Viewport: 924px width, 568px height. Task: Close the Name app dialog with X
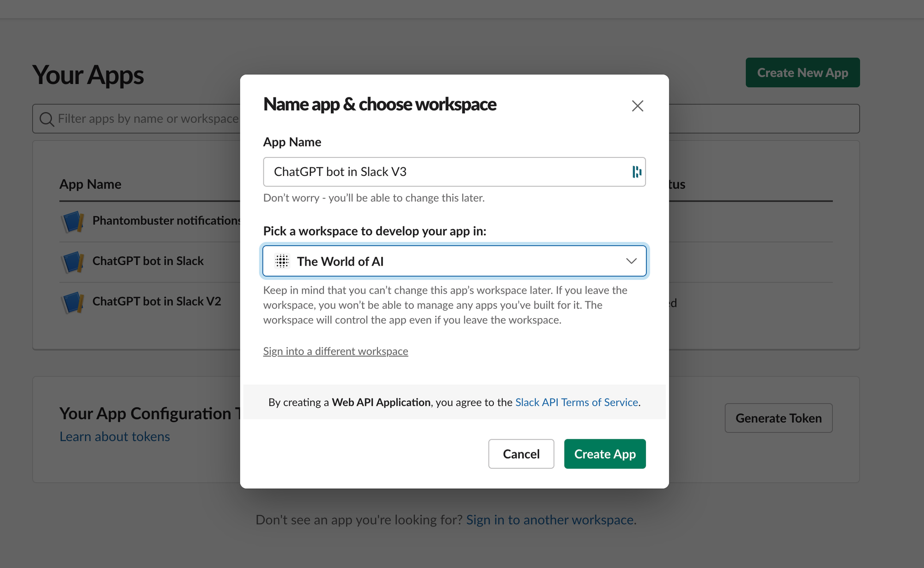(637, 106)
